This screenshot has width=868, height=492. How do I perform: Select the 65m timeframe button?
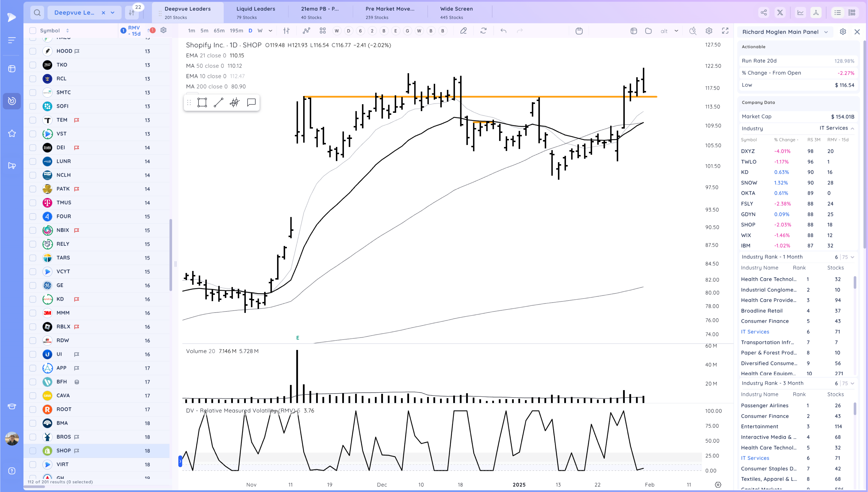click(x=219, y=30)
